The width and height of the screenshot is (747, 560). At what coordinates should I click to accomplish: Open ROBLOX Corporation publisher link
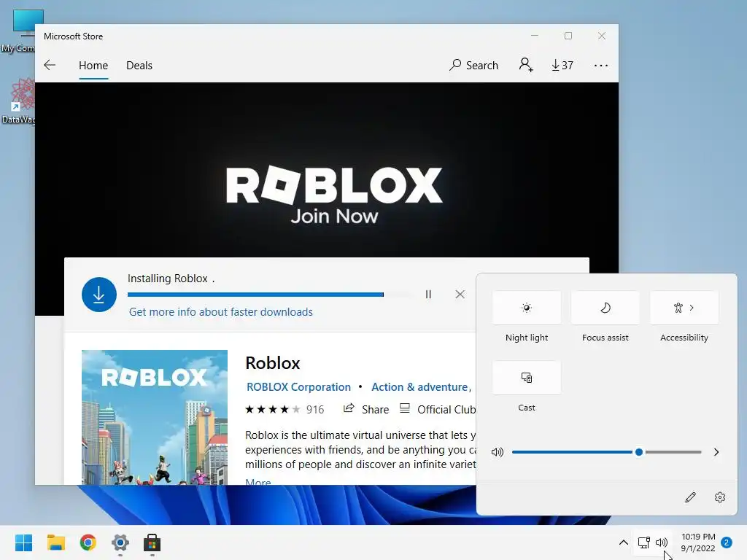pos(298,387)
